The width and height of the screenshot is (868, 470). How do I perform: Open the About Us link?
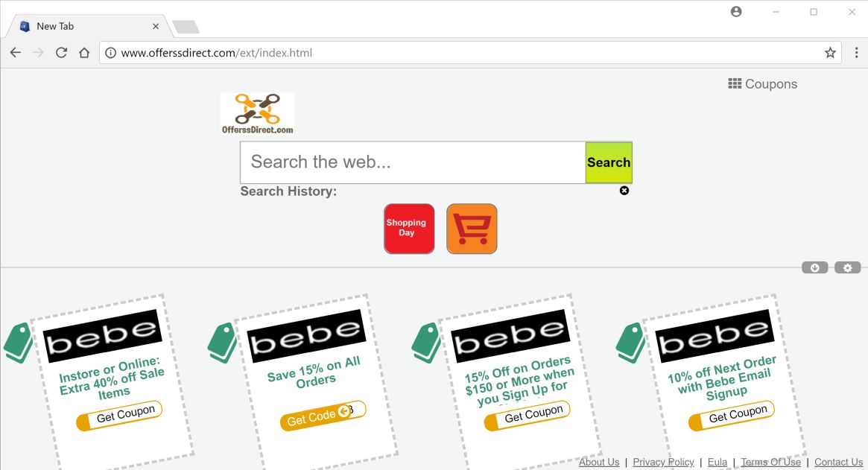(599, 462)
